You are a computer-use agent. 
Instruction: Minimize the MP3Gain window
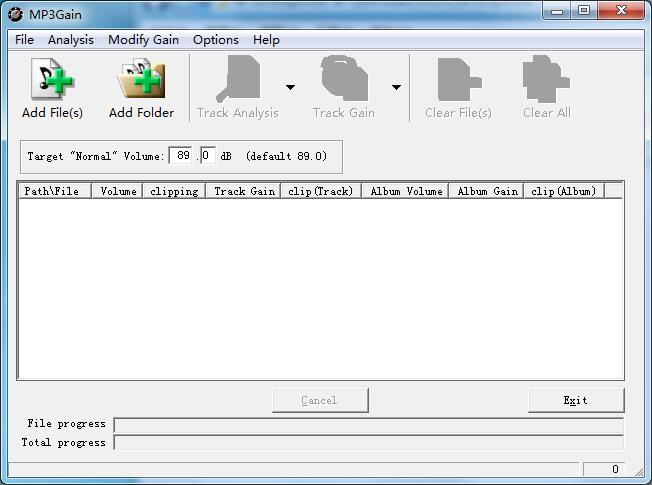pos(557,11)
